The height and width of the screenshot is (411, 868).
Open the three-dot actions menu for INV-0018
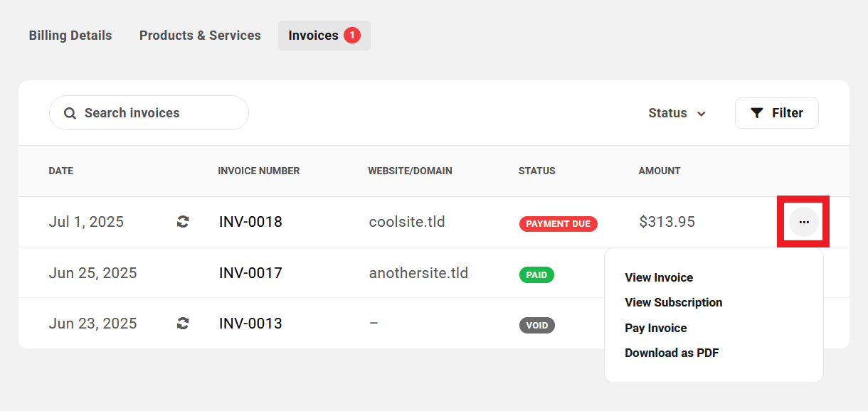point(803,222)
